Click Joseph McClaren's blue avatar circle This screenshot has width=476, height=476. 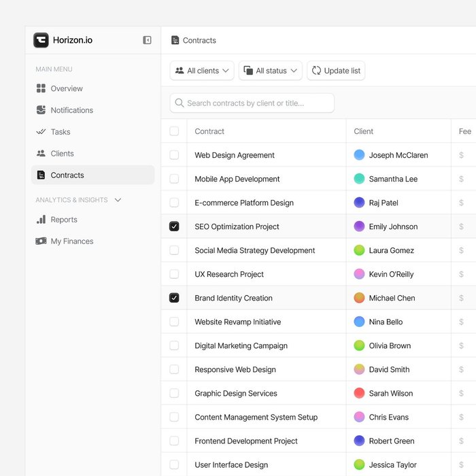pyautogui.click(x=360, y=155)
